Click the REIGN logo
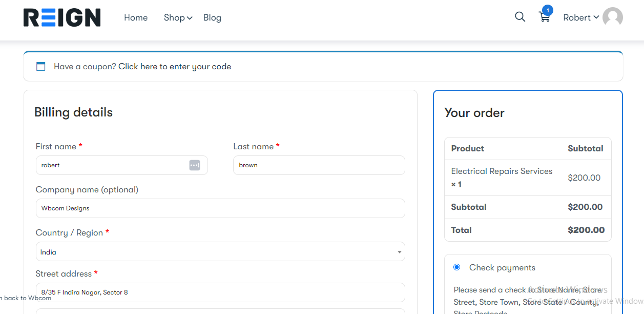Image resolution: width=644 pixels, height=314 pixels. [x=62, y=17]
